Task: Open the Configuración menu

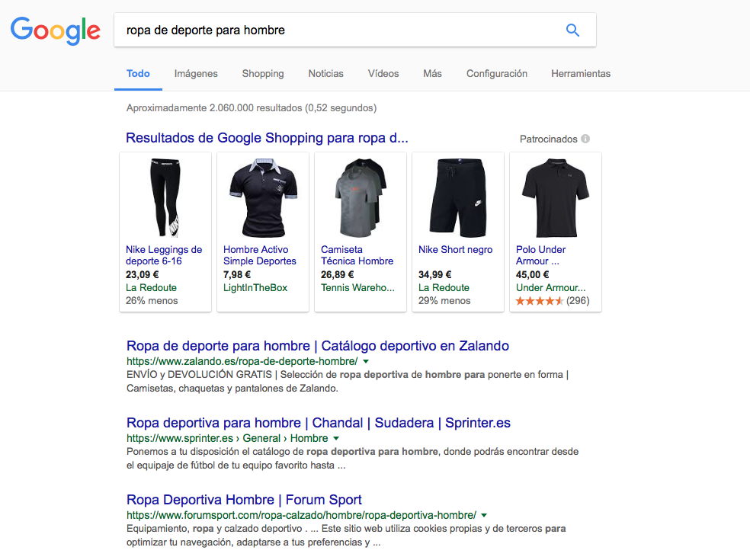Action: tap(497, 74)
